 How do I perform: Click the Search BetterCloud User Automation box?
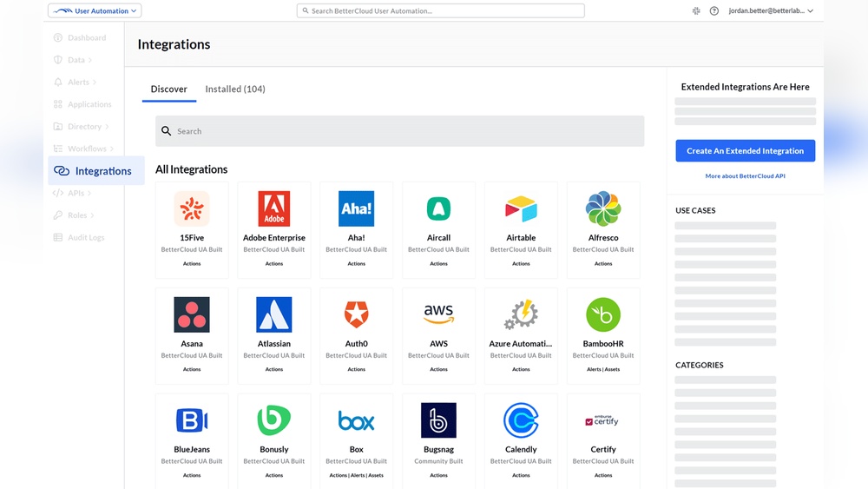[x=441, y=10]
